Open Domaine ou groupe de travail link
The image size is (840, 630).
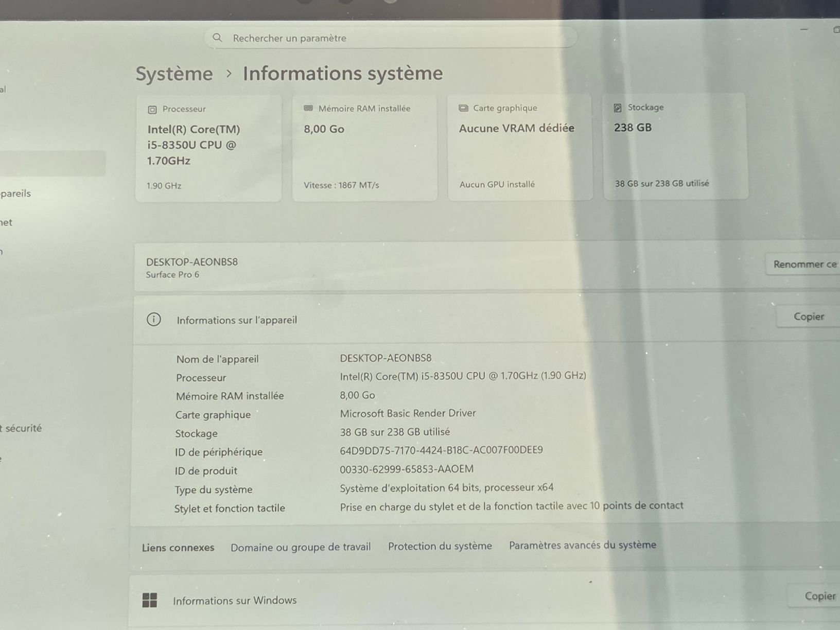tap(301, 547)
